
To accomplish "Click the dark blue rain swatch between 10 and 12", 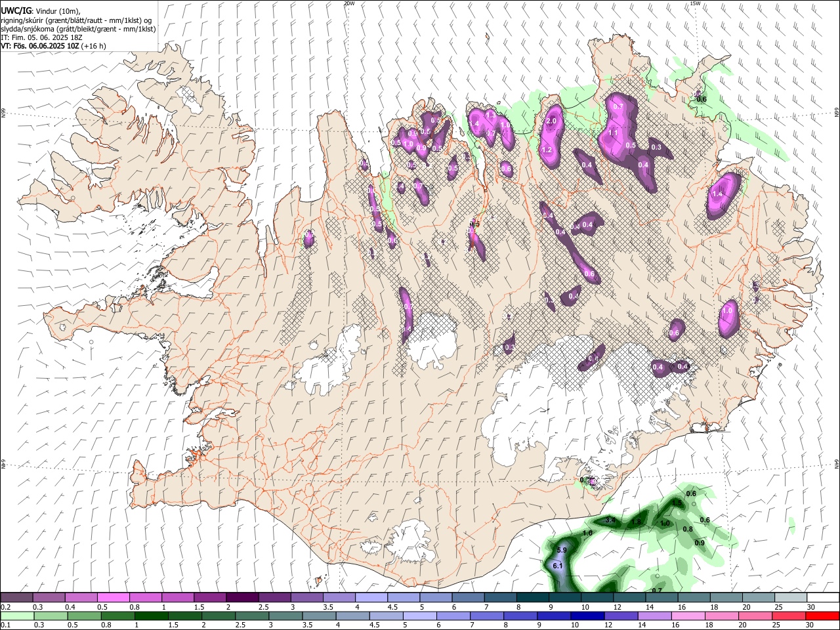I will (588, 616).
